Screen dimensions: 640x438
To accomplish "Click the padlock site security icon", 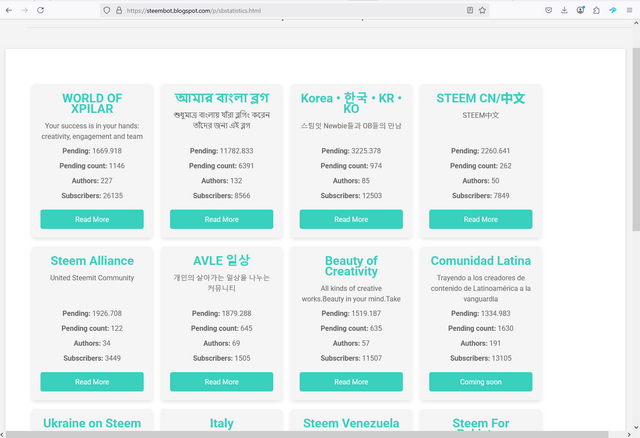I will (x=119, y=11).
